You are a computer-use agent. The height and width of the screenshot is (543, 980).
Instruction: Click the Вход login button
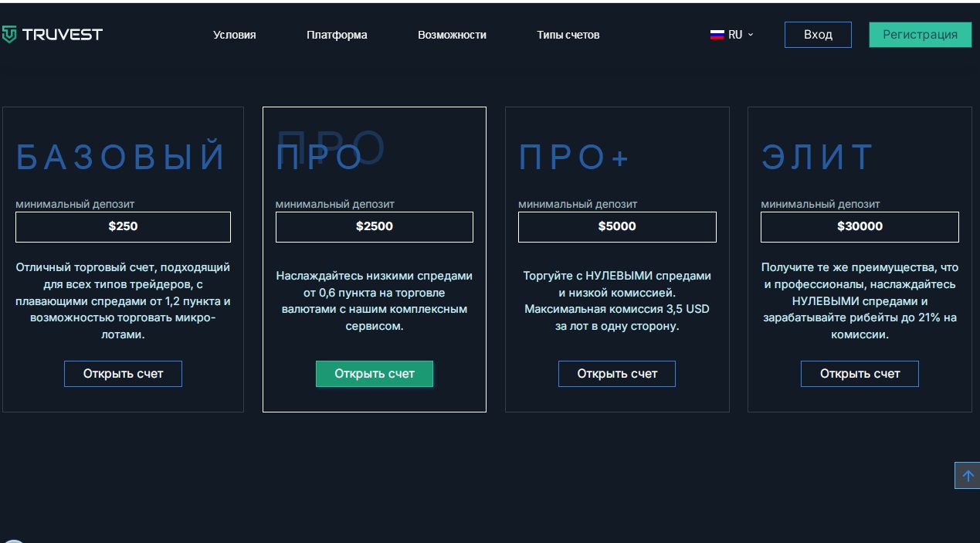pyautogui.click(x=818, y=35)
